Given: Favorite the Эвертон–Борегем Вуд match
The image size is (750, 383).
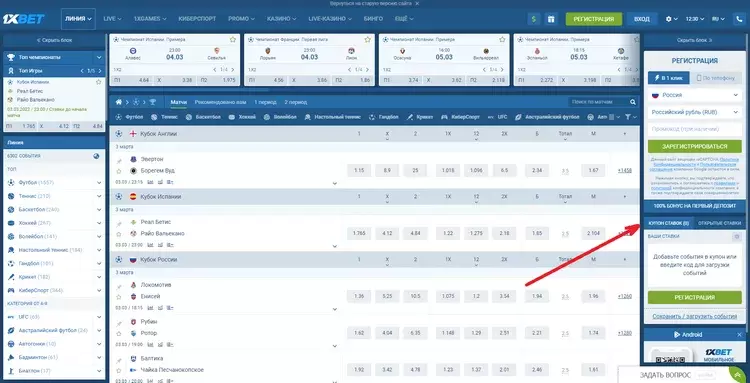Looking at the screenshot, I should (119, 171).
